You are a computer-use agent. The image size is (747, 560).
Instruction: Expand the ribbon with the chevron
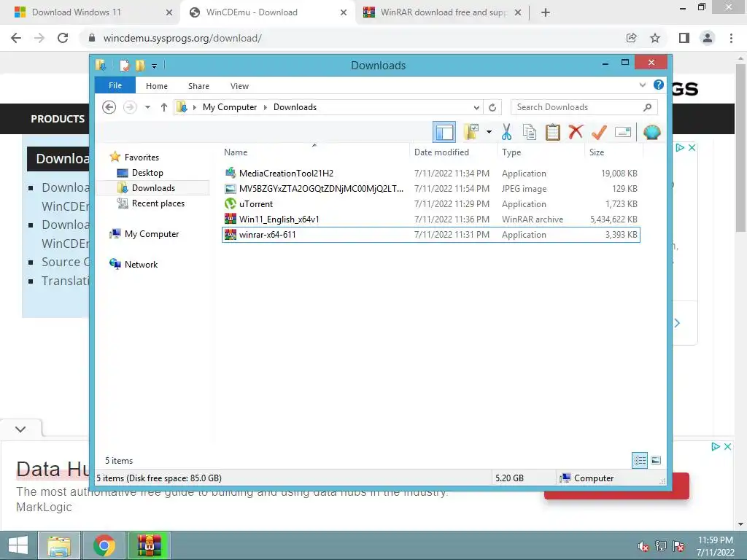click(x=642, y=85)
